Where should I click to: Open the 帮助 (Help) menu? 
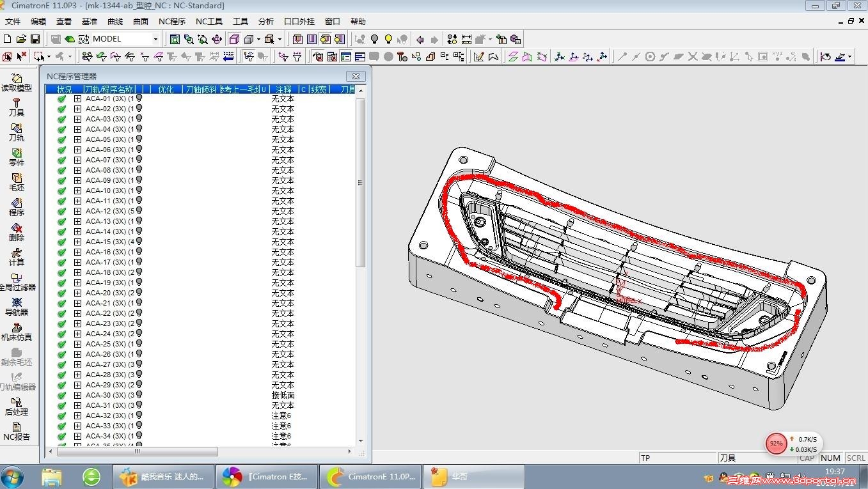point(358,22)
